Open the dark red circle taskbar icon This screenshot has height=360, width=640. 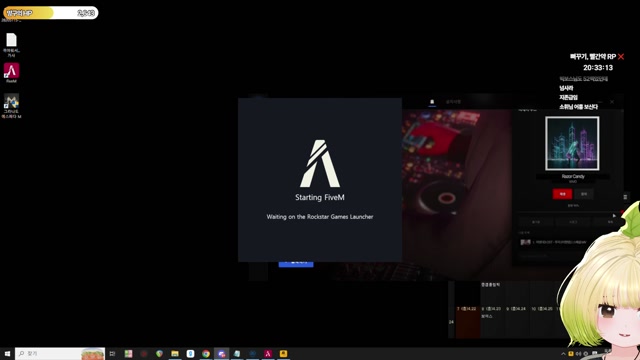[144, 354]
